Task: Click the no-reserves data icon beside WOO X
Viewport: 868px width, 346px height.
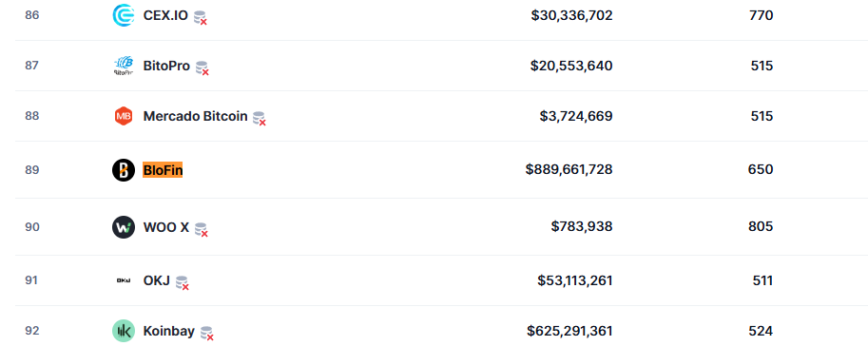Action: 201,230
